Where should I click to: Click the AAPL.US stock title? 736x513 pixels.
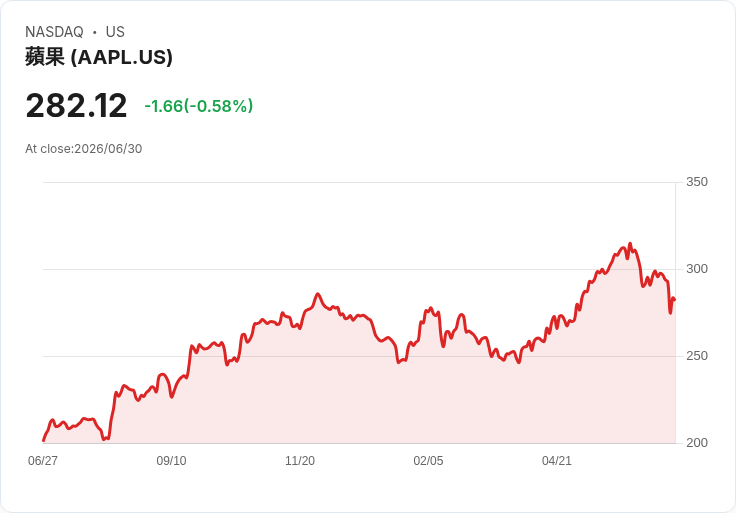click(x=99, y=57)
